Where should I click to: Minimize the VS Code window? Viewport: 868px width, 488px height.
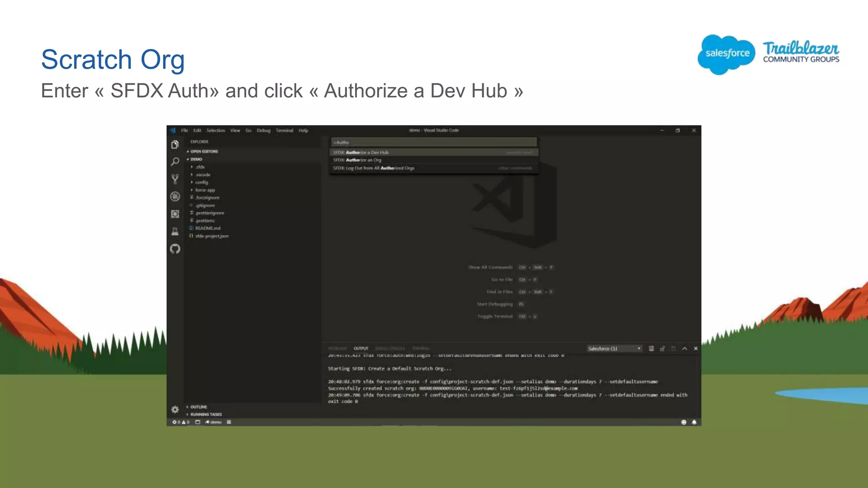coord(662,130)
